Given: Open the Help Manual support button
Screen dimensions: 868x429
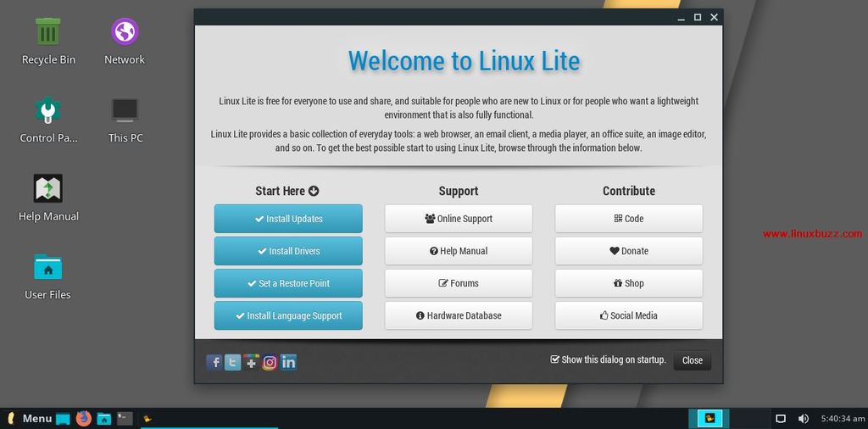Looking at the screenshot, I should [459, 251].
